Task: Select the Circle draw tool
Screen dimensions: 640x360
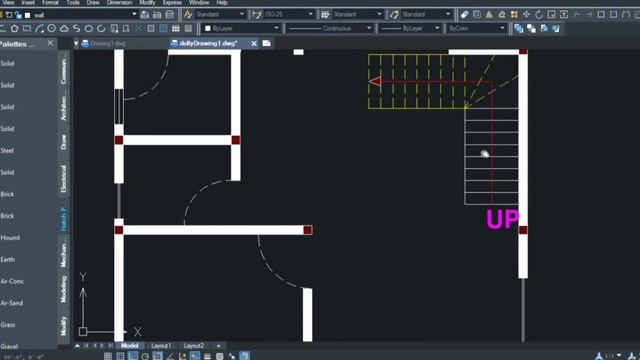Action: click(51, 29)
